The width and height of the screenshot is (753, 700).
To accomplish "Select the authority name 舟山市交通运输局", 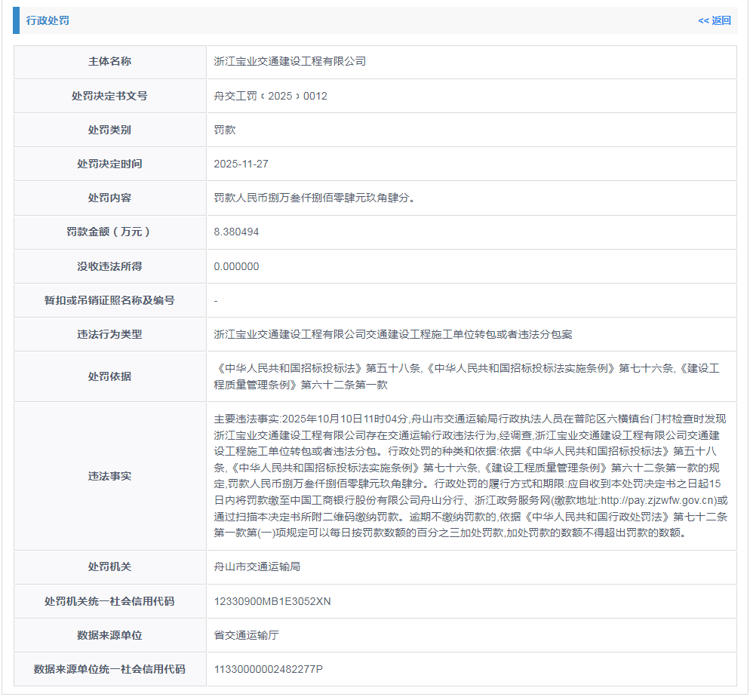I will [x=257, y=566].
